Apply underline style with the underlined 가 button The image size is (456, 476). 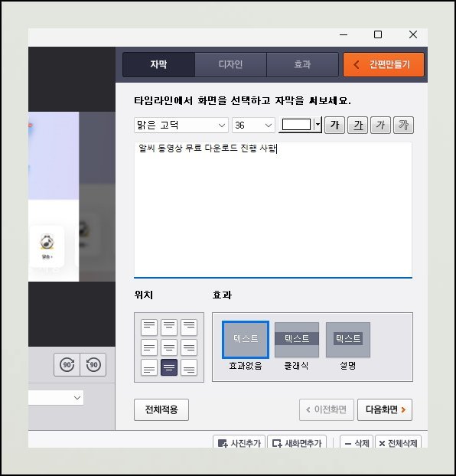point(357,125)
